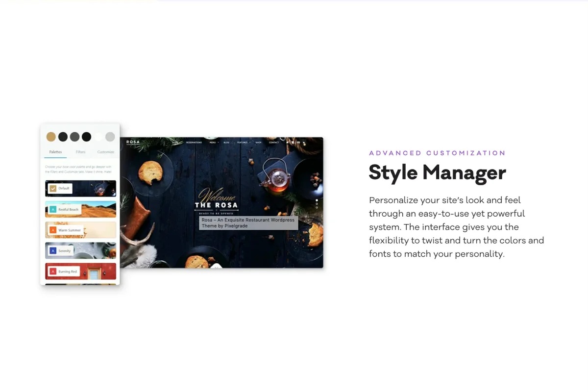Switch to the Filters tab
Image resolution: width=588 pixels, height=392 pixels.
click(80, 152)
